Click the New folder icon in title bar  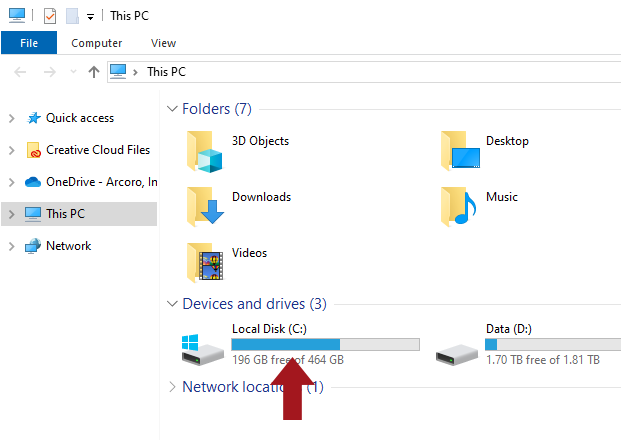(72, 16)
